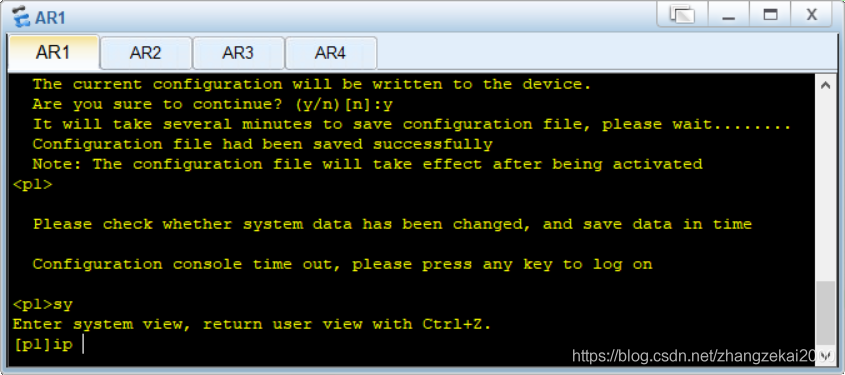Click the router app icon in title bar
845x375 pixels.
click(21, 17)
